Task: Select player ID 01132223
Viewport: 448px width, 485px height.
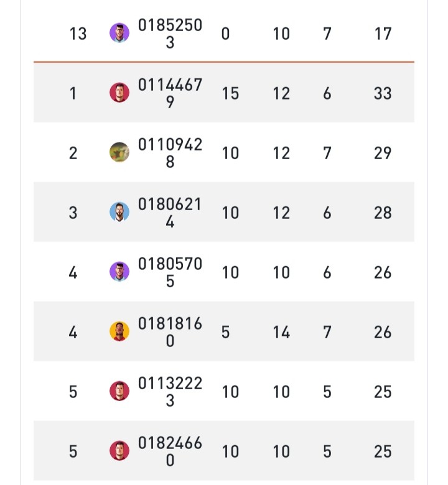Action: tap(170, 391)
